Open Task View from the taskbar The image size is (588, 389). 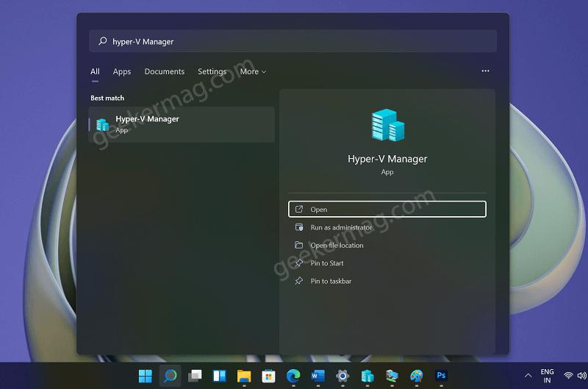tap(195, 376)
